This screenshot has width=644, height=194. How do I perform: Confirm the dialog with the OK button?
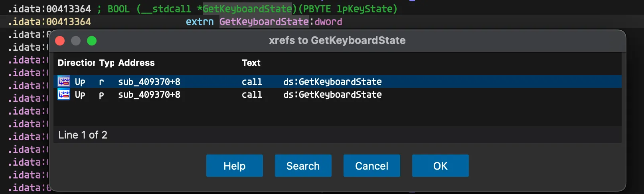click(x=441, y=166)
